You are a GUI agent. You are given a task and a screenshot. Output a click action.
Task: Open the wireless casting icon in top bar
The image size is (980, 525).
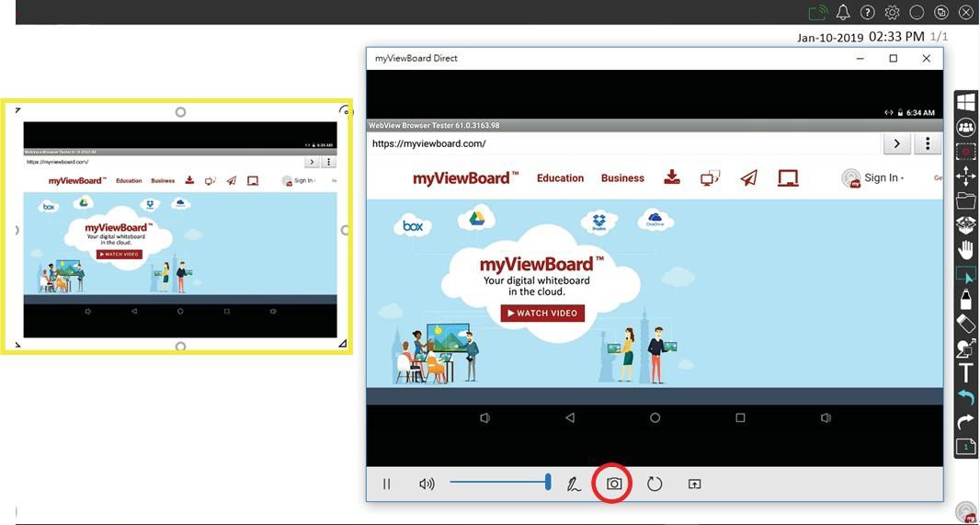click(817, 12)
